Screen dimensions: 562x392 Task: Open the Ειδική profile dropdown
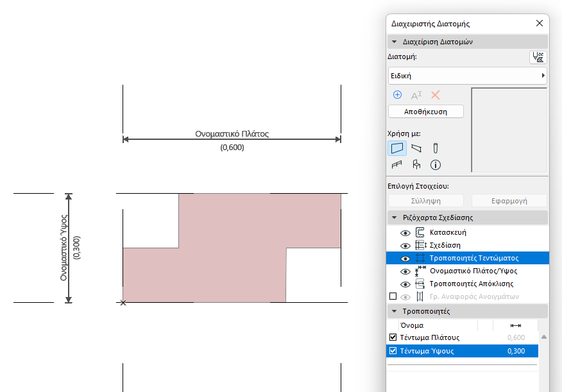468,76
